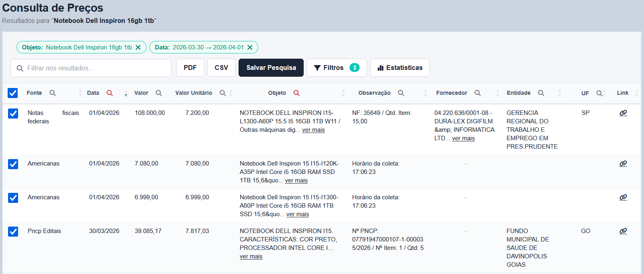This screenshot has width=644, height=274.
Task: Expand 'ver mais' for I15-I1300-A60P Americanas description
Action: tap(298, 214)
